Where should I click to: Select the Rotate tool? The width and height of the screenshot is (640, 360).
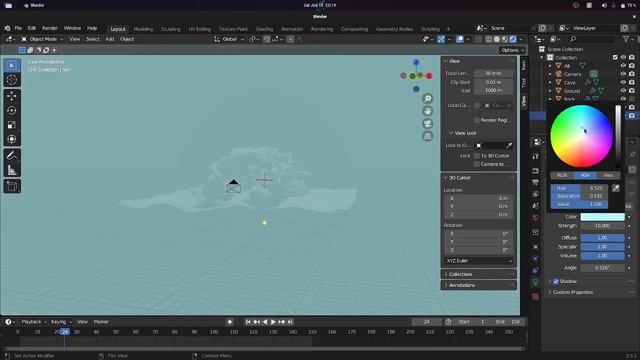tap(12, 111)
